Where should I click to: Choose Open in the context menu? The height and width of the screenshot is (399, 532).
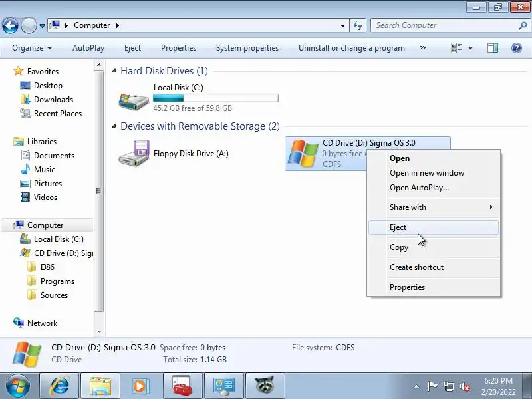pos(400,158)
